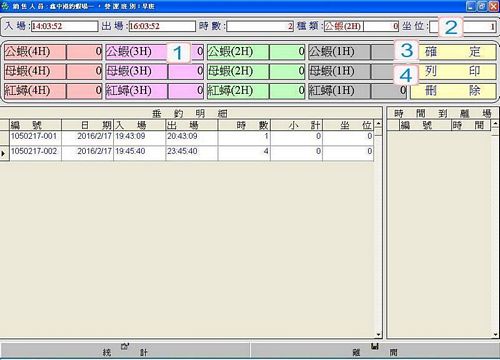Click the 坐位 column header
The image size is (500, 360).
point(348,125)
